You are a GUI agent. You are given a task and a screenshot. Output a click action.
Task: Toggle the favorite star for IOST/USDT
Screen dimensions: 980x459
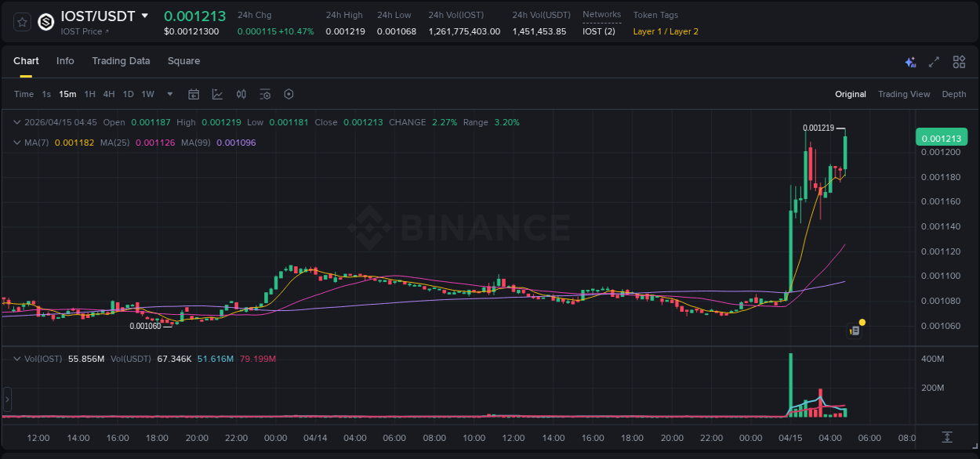[x=20, y=22]
